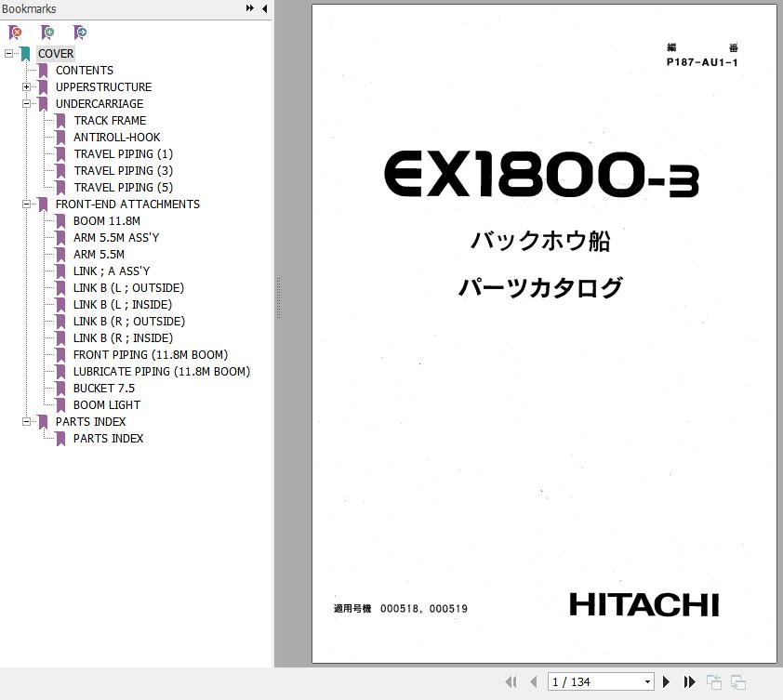Open the ANTIROLL-HOOK bookmark
Screen dimensions: 783x700
[x=117, y=138]
